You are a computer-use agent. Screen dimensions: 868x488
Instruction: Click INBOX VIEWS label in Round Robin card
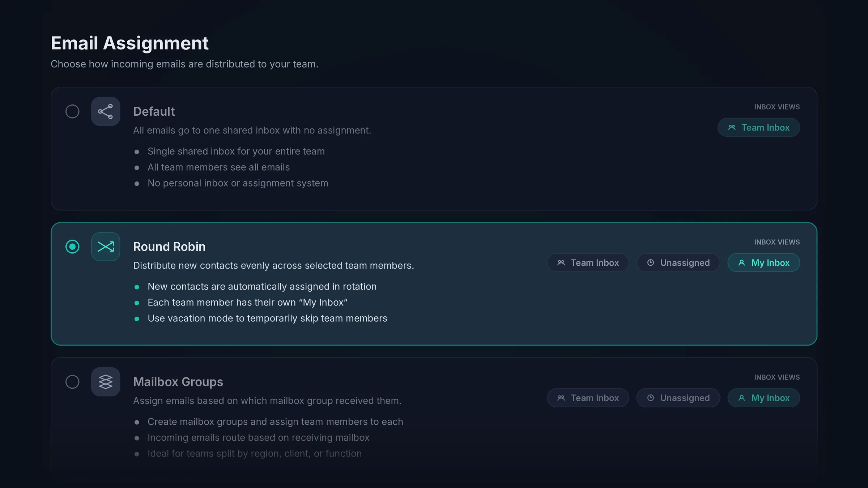[777, 242]
